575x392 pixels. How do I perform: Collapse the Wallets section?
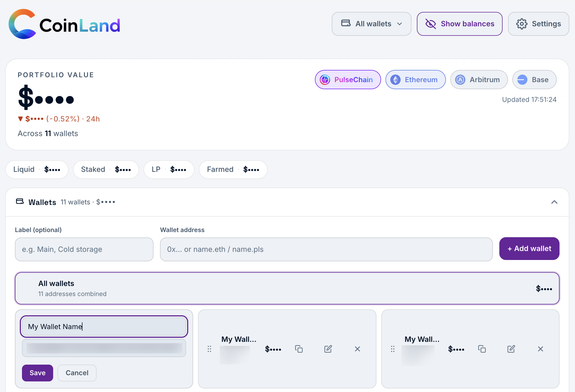(x=554, y=202)
